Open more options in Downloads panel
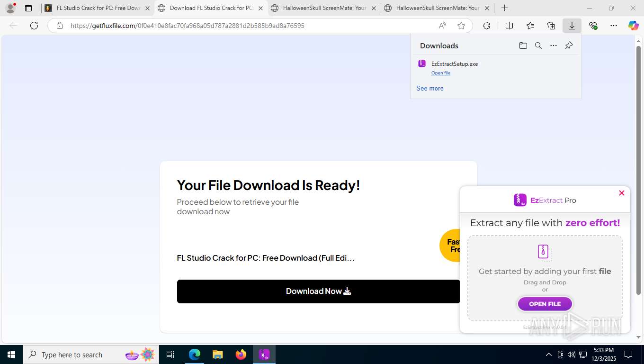Image resolution: width=644 pixels, height=364 pixels. [x=554, y=45]
